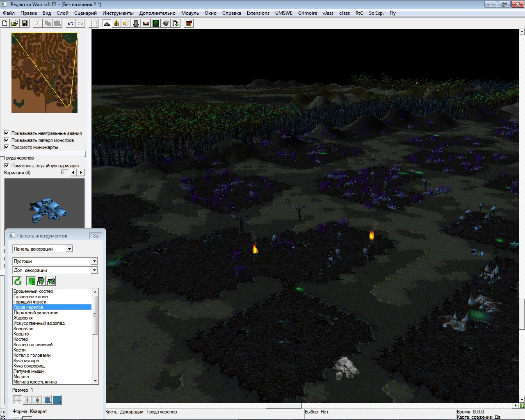Open the AI editor green face icon
This screenshot has width=525, height=420.
pyautogui.click(x=156, y=23)
